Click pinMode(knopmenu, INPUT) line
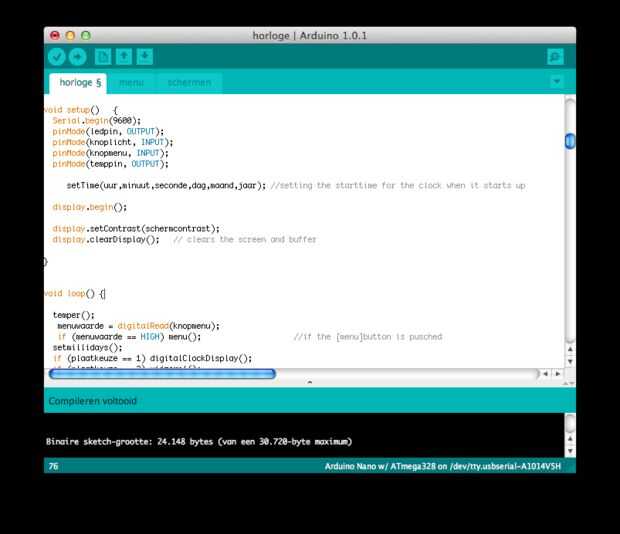 110,153
